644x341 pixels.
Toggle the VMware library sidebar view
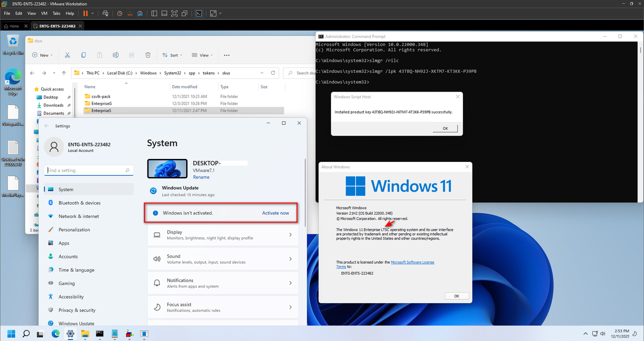pos(154,13)
